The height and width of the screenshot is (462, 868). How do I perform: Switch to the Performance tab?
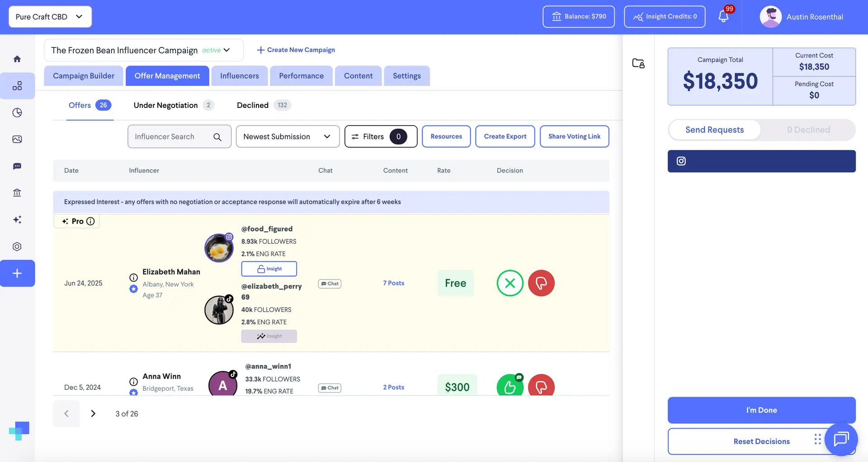click(301, 75)
